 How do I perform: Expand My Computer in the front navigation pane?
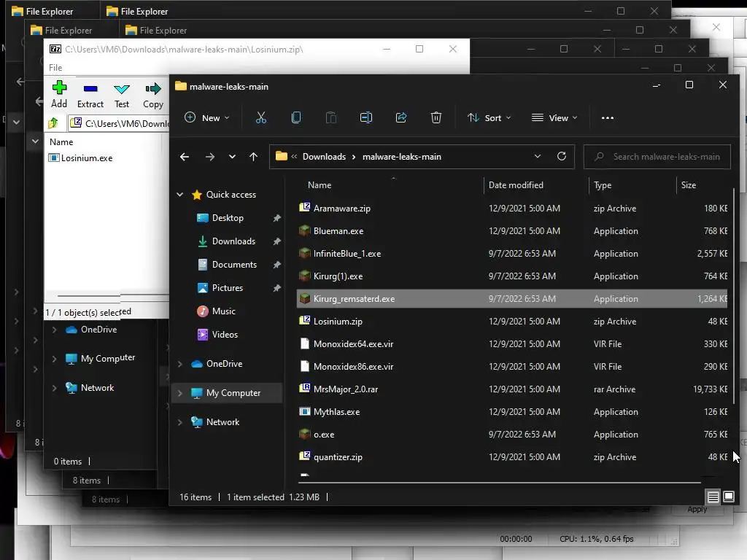point(180,393)
